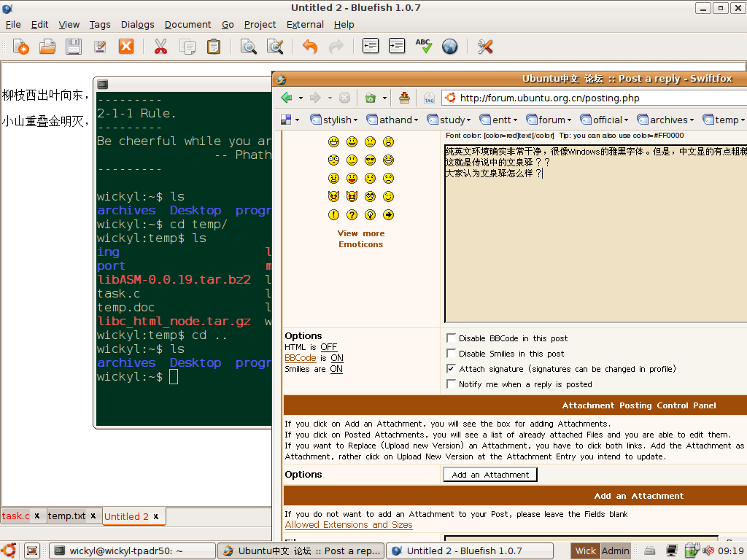
Task: Enable Disable BBCode in this post
Action: [451, 338]
